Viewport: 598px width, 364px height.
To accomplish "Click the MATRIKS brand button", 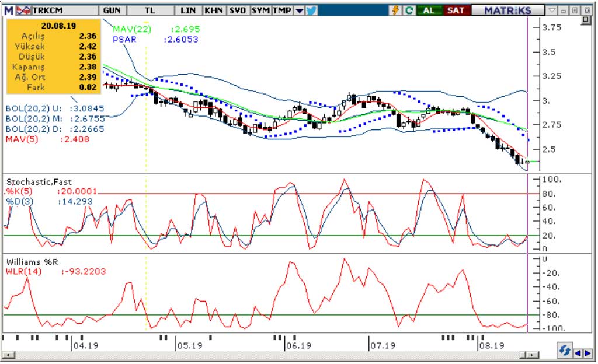I will pos(507,10).
